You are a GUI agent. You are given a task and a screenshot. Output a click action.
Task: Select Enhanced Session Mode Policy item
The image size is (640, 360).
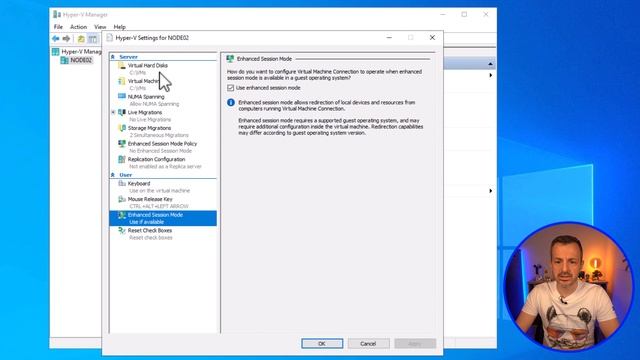[x=162, y=144]
